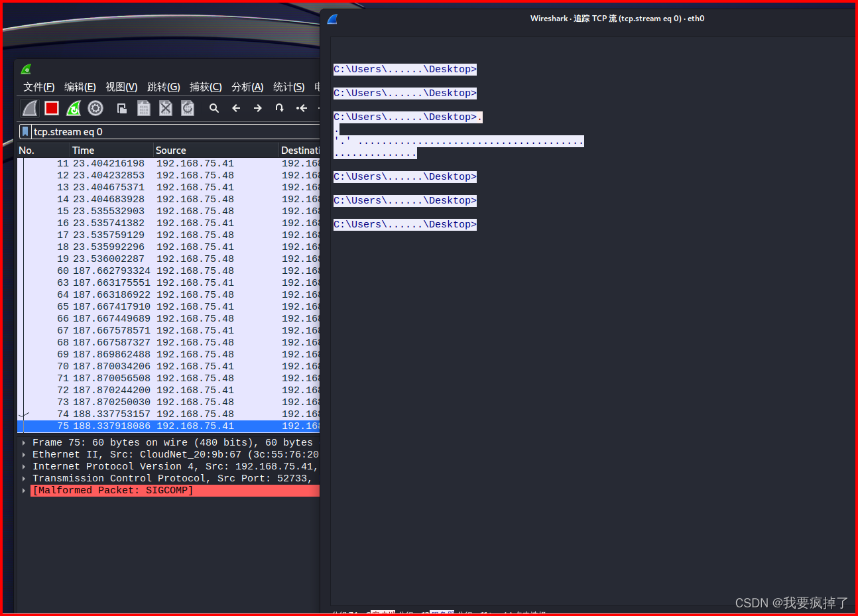The height and width of the screenshot is (616, 858).
Task: Select packet number 15 row
Action: pyautogui.click(x=168, y=211)
